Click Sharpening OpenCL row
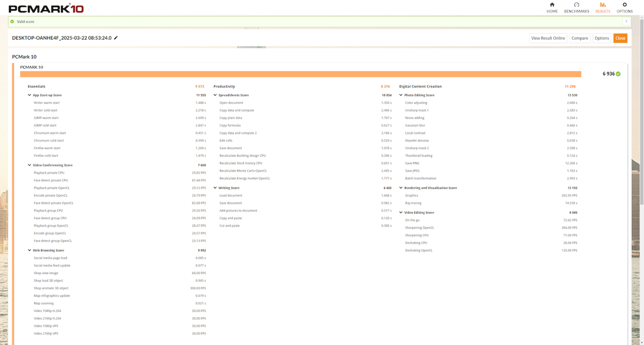644x345 pixels. tap(491, 228)
